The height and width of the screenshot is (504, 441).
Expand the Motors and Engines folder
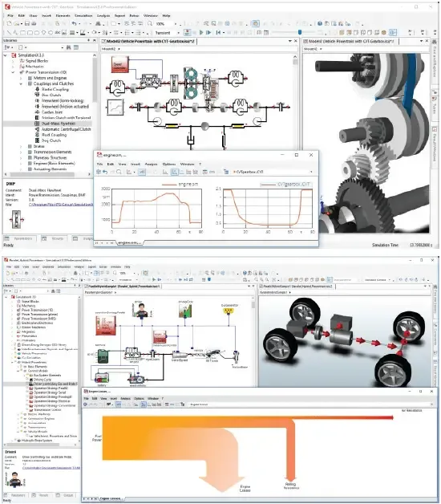21,78
